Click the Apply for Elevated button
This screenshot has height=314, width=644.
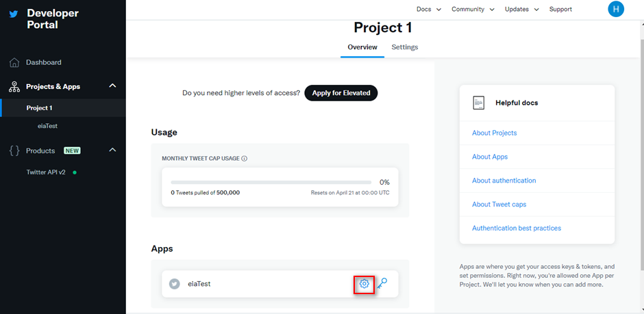pos(341,93)
